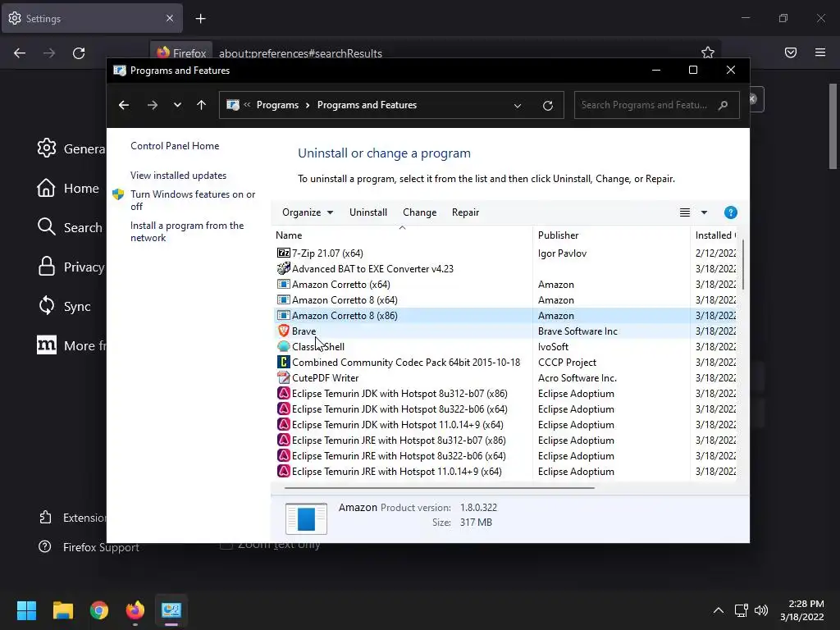Screen dimensions: 840x630
Task: Click the vertical scrollbar of program list
Action: coord(743,265)
